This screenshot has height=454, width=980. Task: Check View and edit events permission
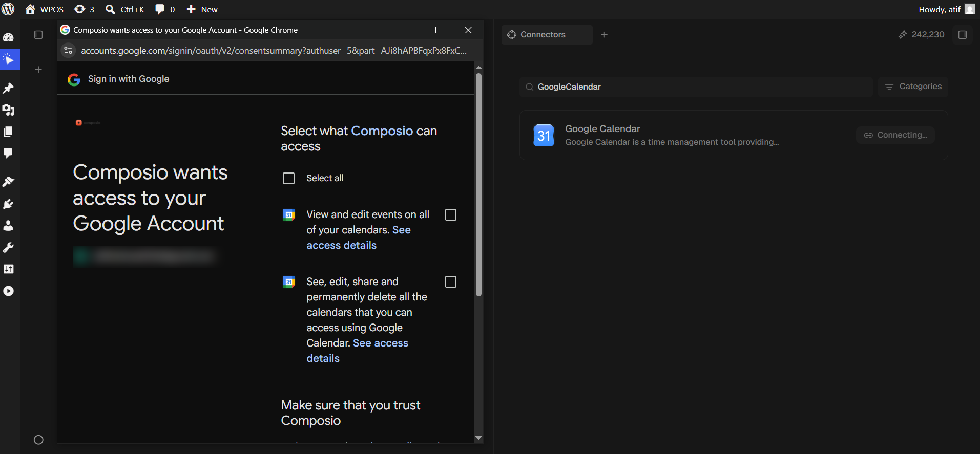point(451,215)
